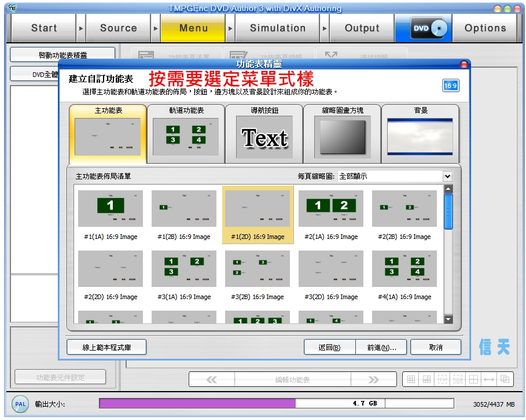Screen dimensions: 526x420
Task: Click the PAL format icon
Action: coord(20,403)
